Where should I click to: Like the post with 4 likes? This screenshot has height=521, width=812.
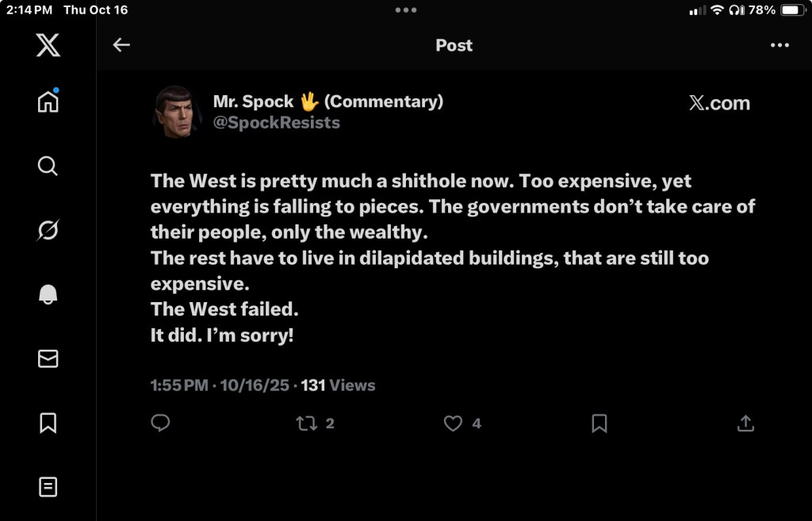point(453,423)
